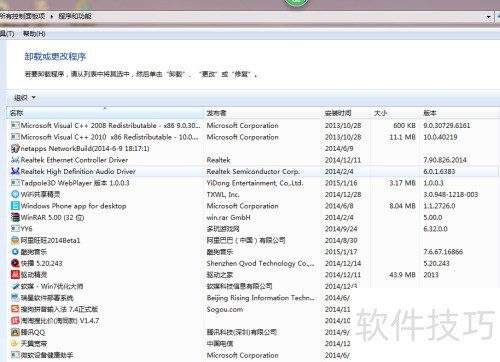
Task: Sort list by 安装时间 column header
Action: click(x=346, y=113)
